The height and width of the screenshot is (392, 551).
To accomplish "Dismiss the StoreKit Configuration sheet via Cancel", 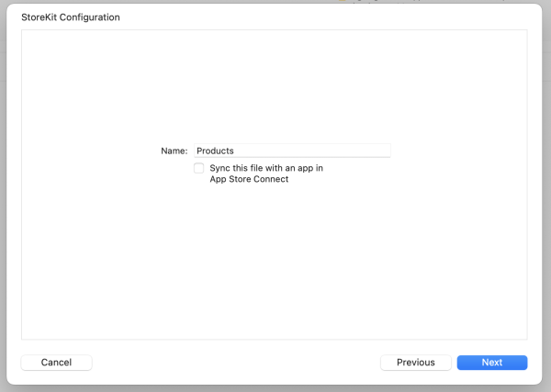I will 56,363.
